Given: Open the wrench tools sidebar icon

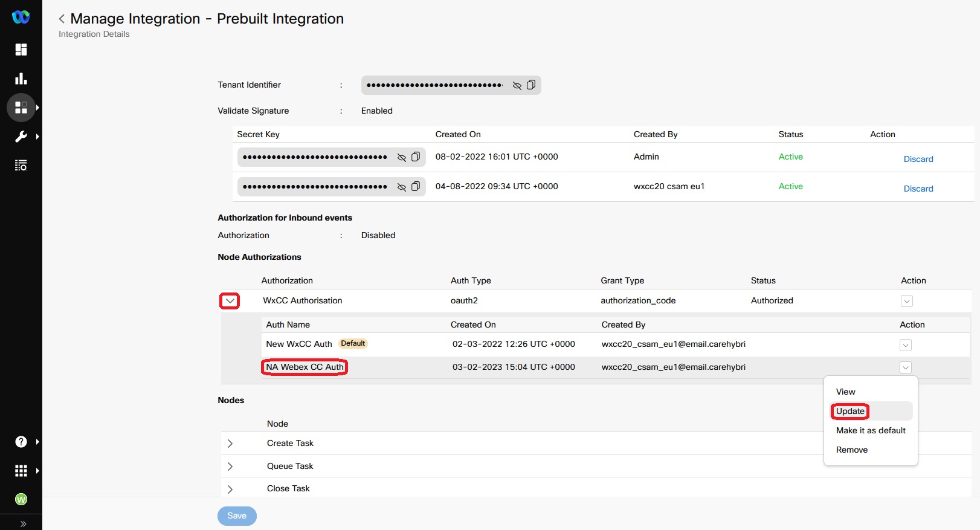Looking at the screenshot, I should [x=21, y=137].
